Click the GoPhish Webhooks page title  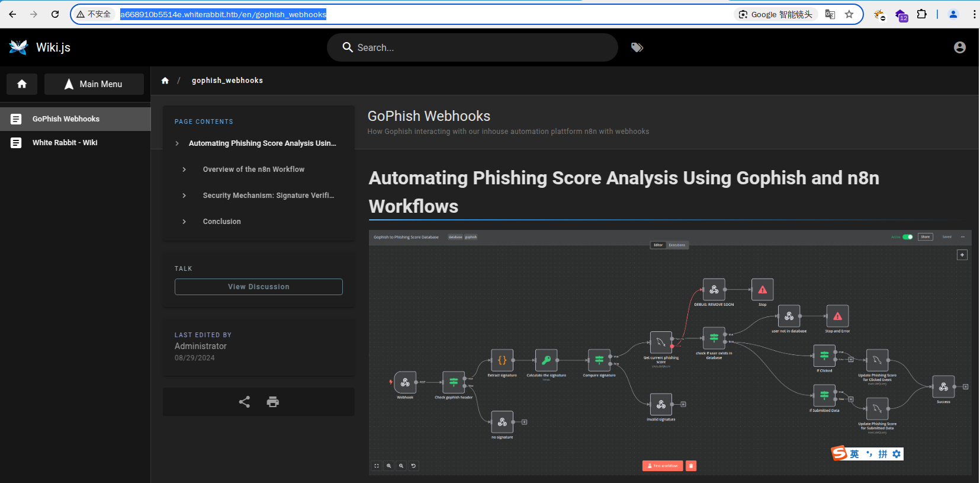(x=429, y=116)
